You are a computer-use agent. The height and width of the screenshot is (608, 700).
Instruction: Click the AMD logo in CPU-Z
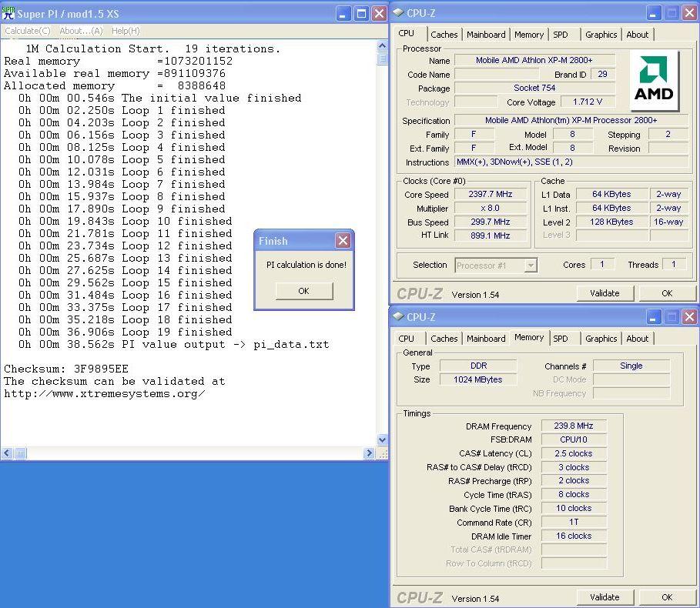click(654, 81)
